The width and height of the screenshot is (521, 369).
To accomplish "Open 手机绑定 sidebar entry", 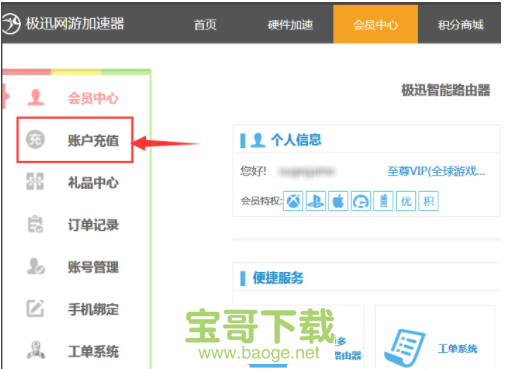I will [x=93, y=309].
